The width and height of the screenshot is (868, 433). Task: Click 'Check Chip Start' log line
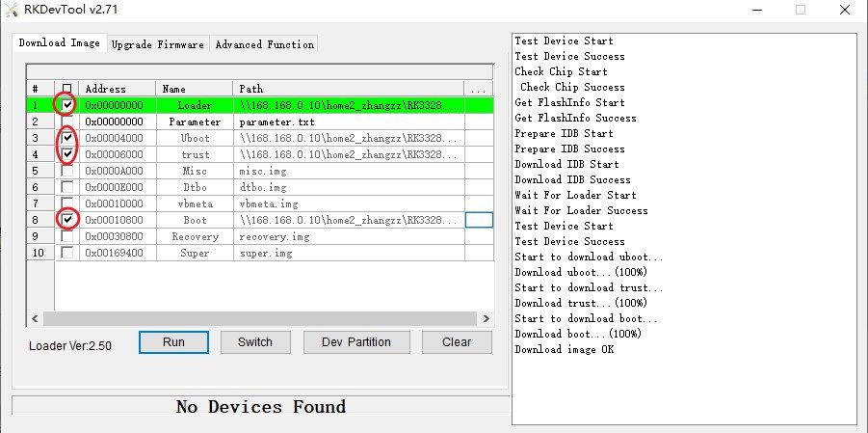tap(561, 71)
